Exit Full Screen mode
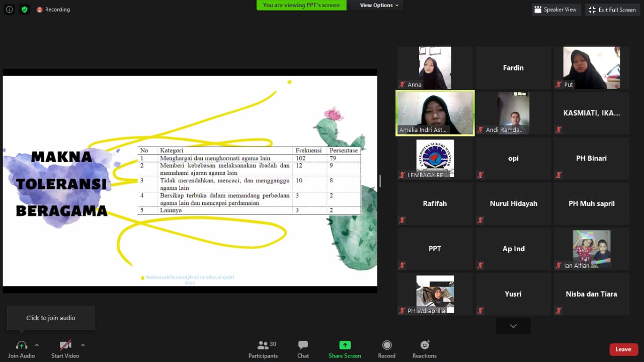The width and height of the screenshot is (644, 362). (612, 10)
